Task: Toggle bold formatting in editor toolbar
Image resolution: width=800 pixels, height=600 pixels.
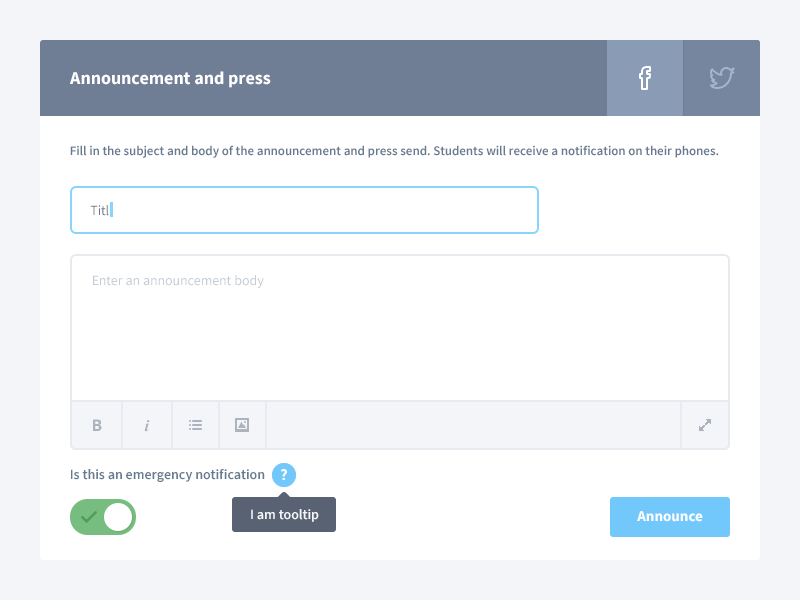Action: pyautogui.click(x=97, y=425)
